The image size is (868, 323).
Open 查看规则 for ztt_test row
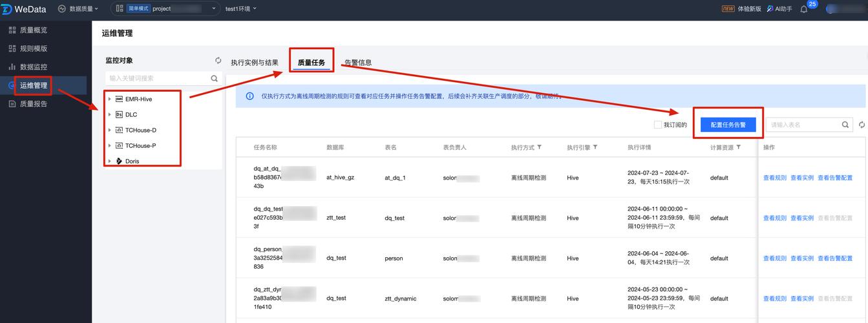tap(775, 218)
